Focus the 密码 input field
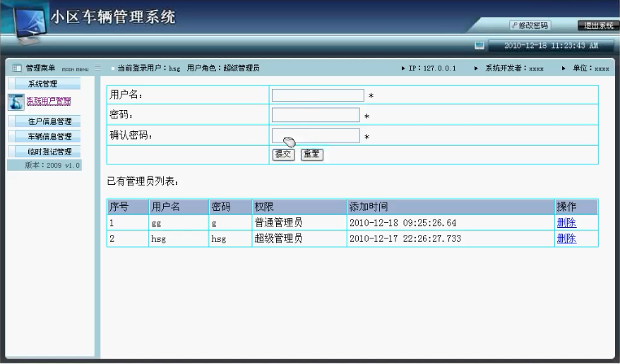The image size is (620, 364). pyautogui.click(x=316, y=115)
